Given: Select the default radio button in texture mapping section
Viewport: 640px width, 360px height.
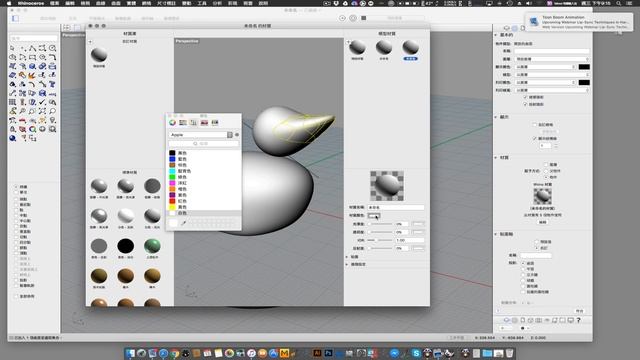Looking at the screenshot, I should point(538,242).
